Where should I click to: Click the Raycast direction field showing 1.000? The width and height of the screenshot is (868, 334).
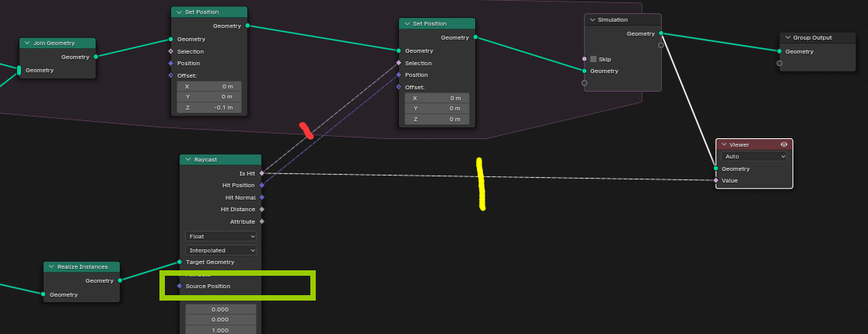coord(220,329)
